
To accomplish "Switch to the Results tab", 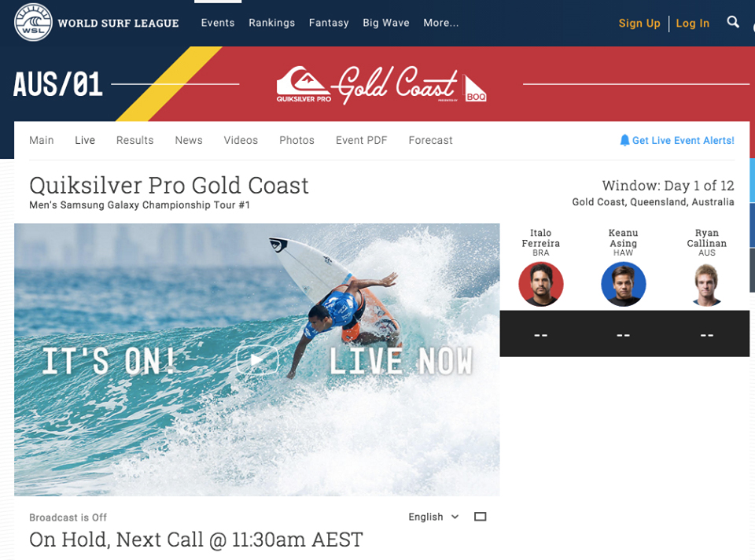I will pyautogui.click(x=134, y=140).
